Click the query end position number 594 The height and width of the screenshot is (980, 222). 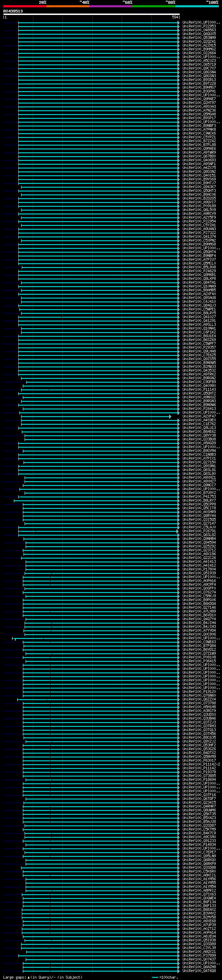tap(175, 17)
